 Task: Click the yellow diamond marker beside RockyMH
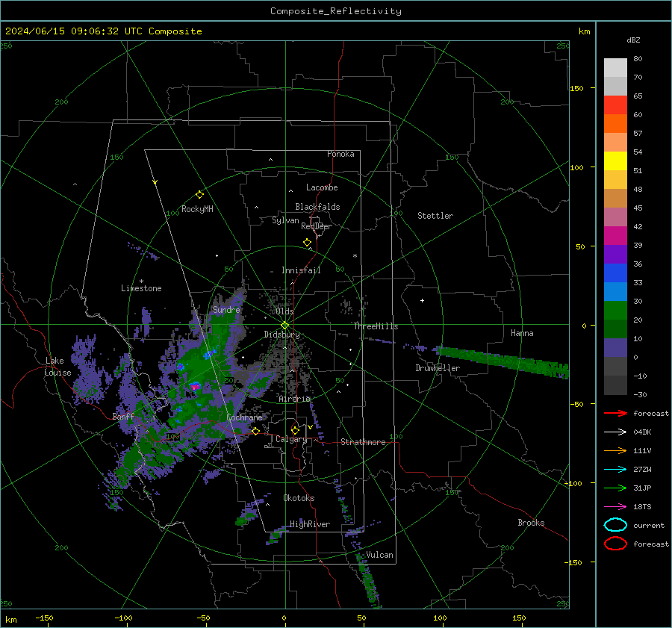coord(199,195)
